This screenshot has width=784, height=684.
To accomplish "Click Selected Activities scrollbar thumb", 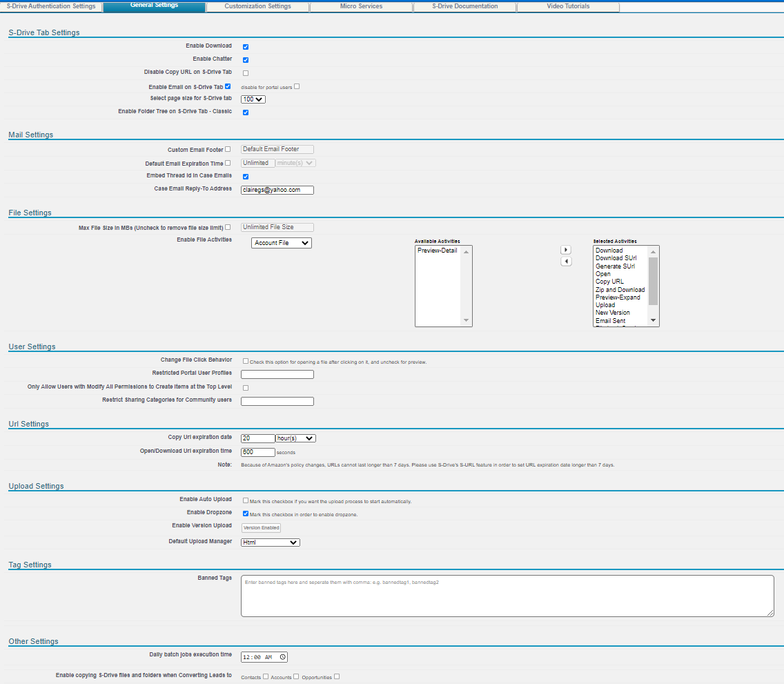I will pos(653,281).
